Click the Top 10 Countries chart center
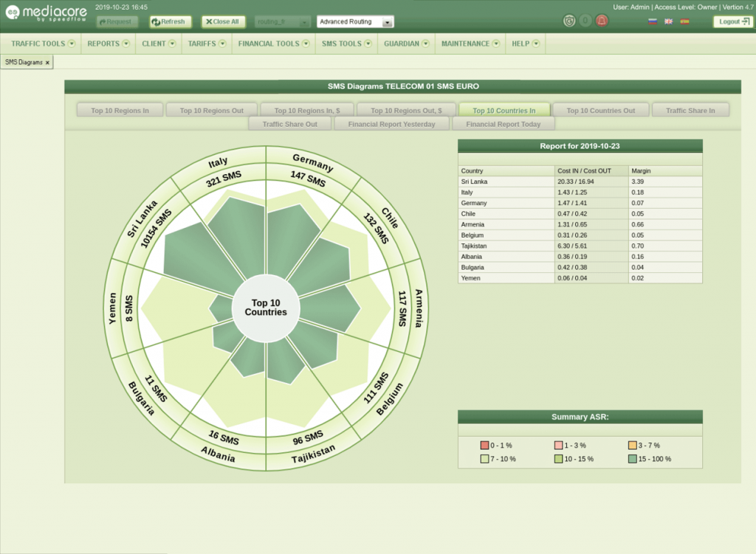The image size is (756, 554). point(266,308)
